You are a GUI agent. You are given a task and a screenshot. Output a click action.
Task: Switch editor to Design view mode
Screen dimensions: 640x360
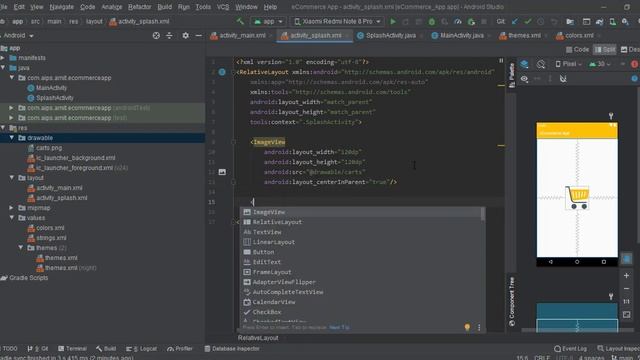tap(630, 49)
